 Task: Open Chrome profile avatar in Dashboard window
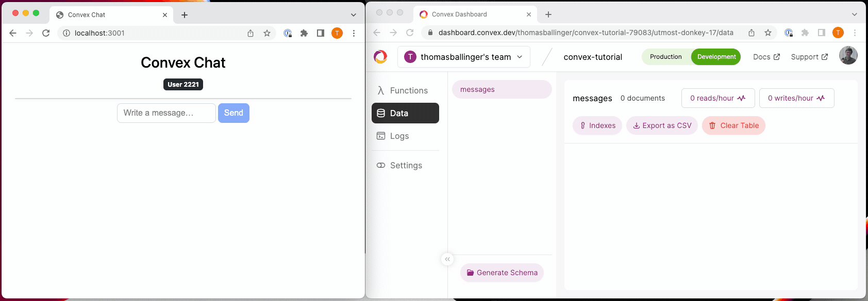pos(838,33)
